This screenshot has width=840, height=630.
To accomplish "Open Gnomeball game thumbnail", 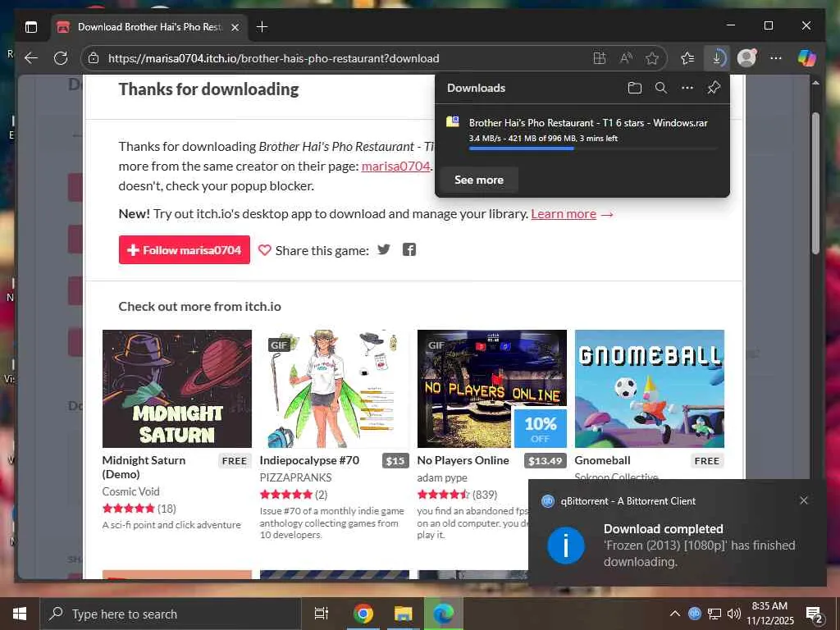I will [650, 388].
